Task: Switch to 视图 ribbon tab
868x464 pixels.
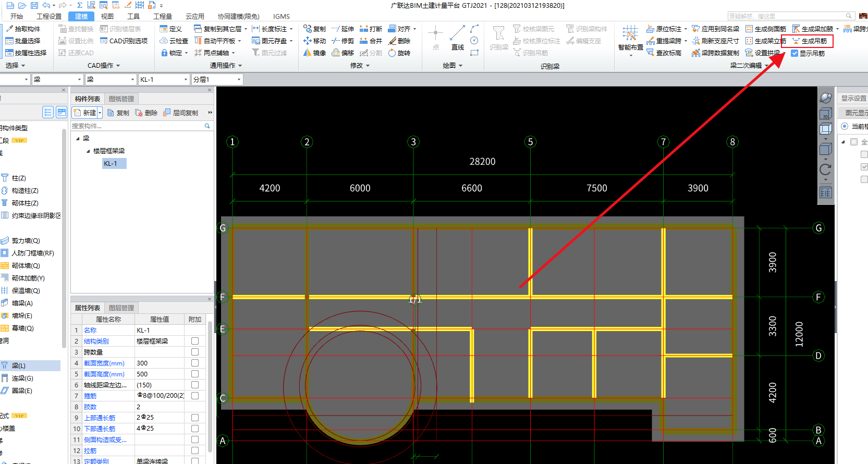Action: (x=107, y=16)
